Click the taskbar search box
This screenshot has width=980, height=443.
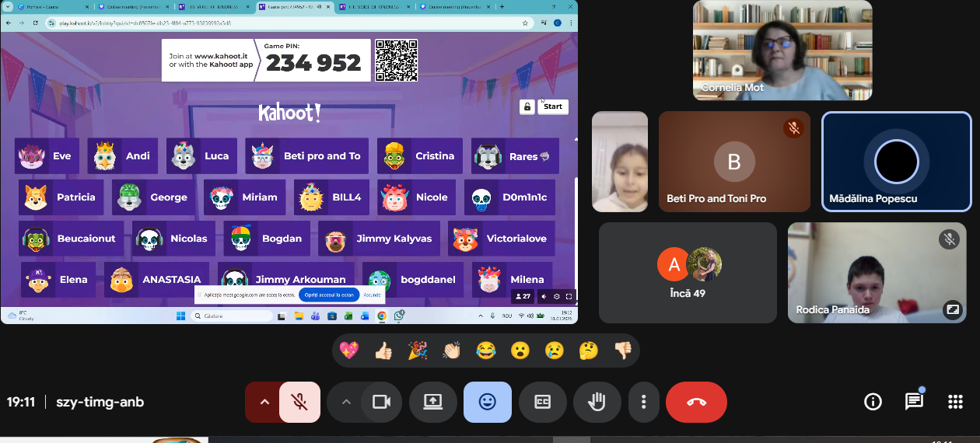(233, 316)
